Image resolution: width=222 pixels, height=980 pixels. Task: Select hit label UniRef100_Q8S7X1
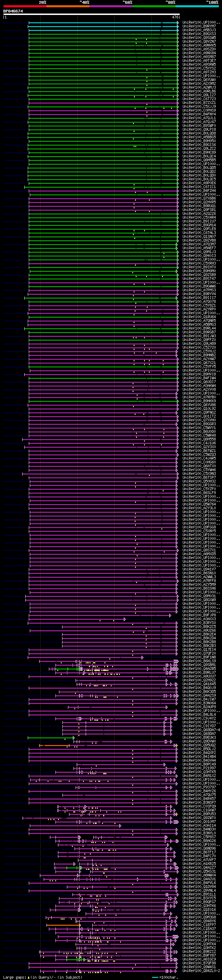(x=199, y=550)
